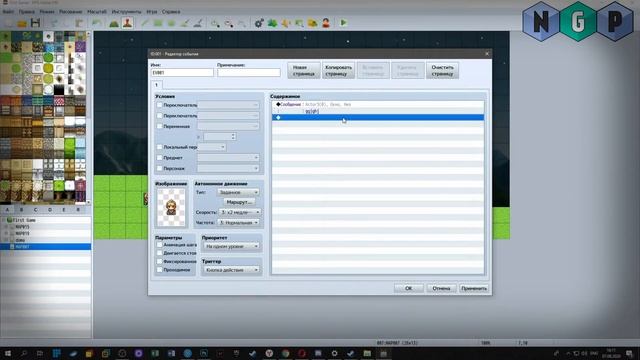Click the variable value spinner arrows
640x360 pixels.
click(x=233, y=137)
